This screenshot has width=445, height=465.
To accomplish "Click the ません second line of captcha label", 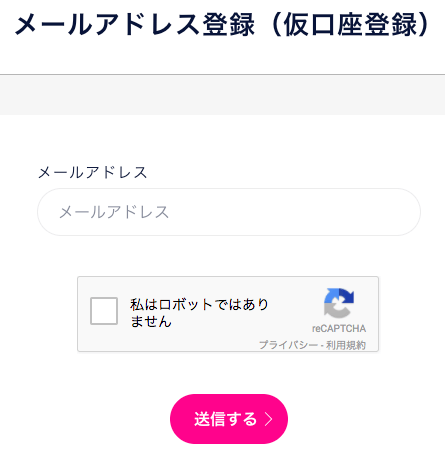I will [151, 321].
